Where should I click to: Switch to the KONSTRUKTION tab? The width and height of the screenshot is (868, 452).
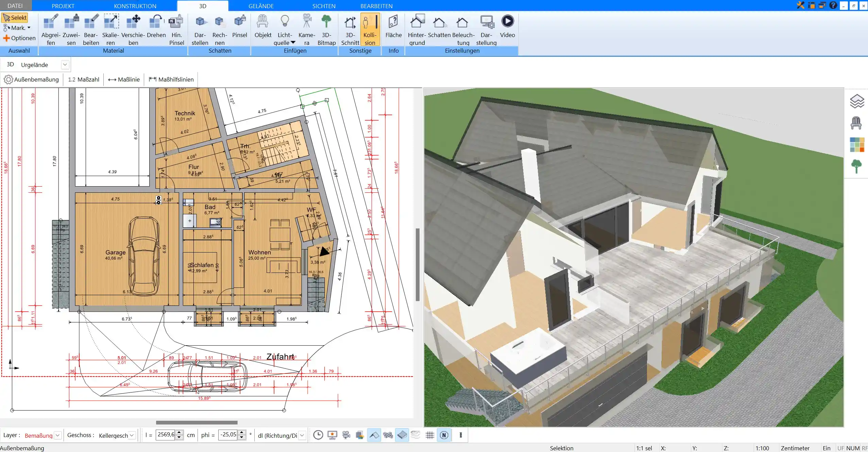click(x=135, y=6)
